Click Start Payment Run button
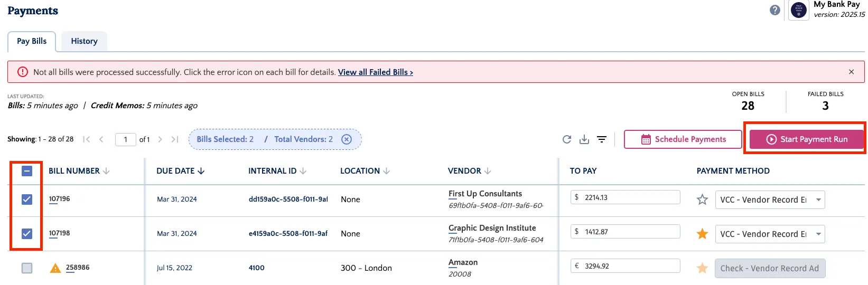The height and width of the screenshot is (285, 868). click(x=806, y=139)
